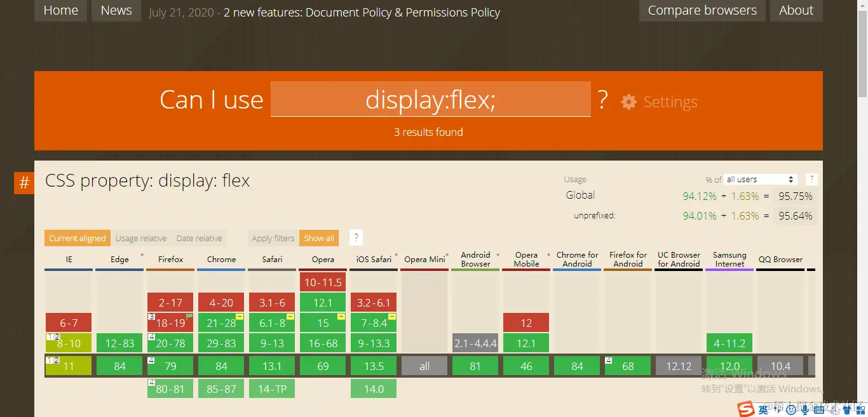Select the Firefox 2-17 cell

click(170, 302)
